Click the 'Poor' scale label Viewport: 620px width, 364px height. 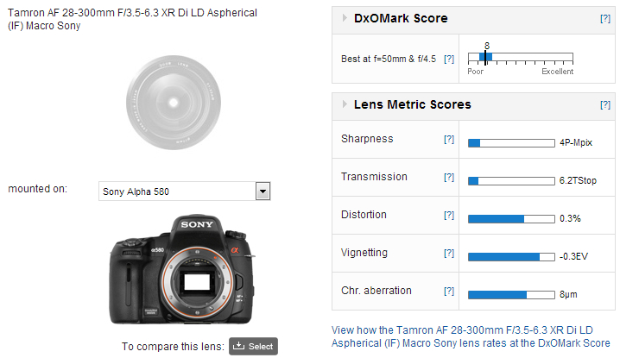pos(475,72)
